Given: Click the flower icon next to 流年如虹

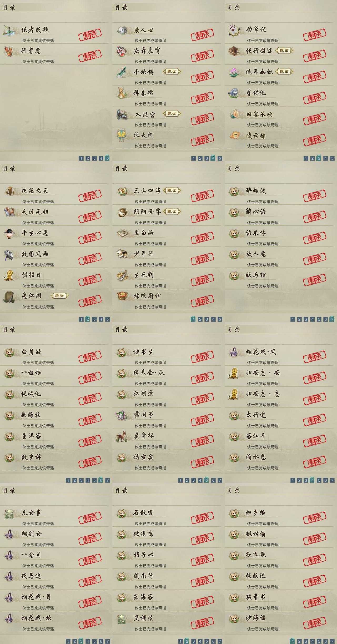Looking at the screenshot, I should click(234, 72).
